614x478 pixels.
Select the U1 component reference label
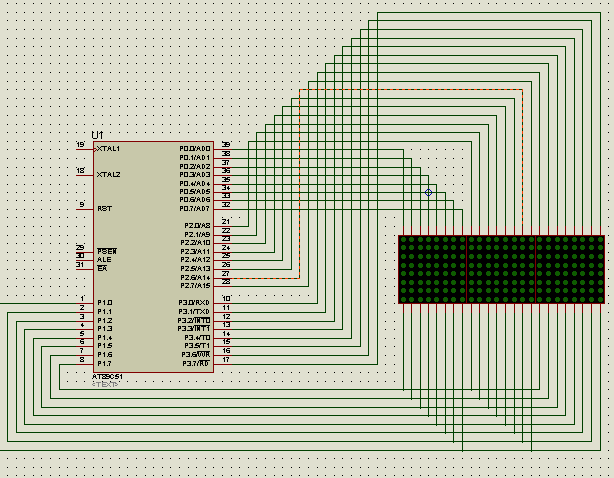(x=98, y=135)
